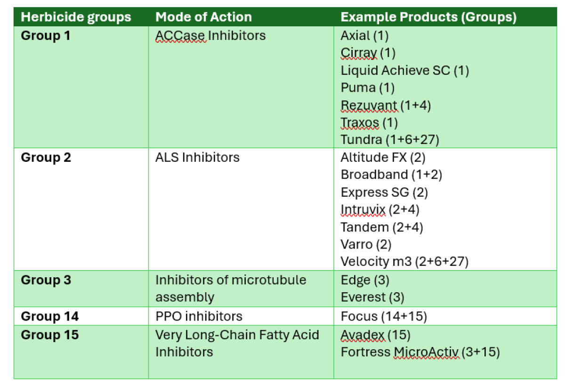Select the 'Group 2' row label
This screenshot has width=565, height=392.
(46, 157)
